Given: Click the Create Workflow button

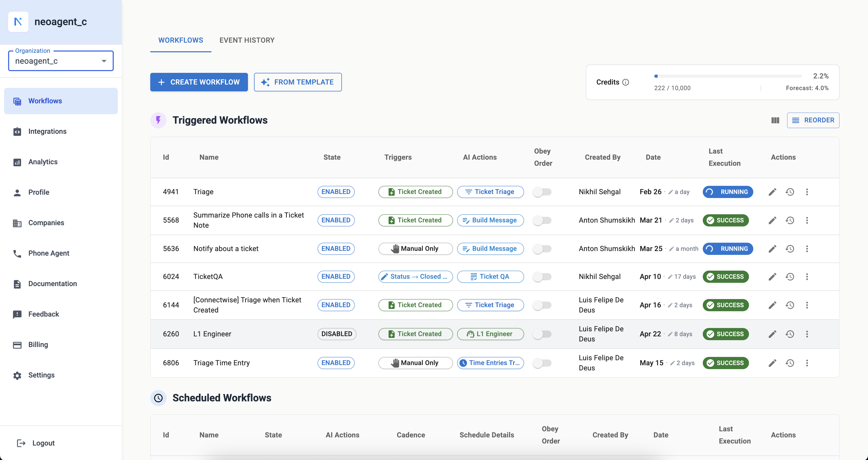Looking at the screenshot, I should point(199,82).
